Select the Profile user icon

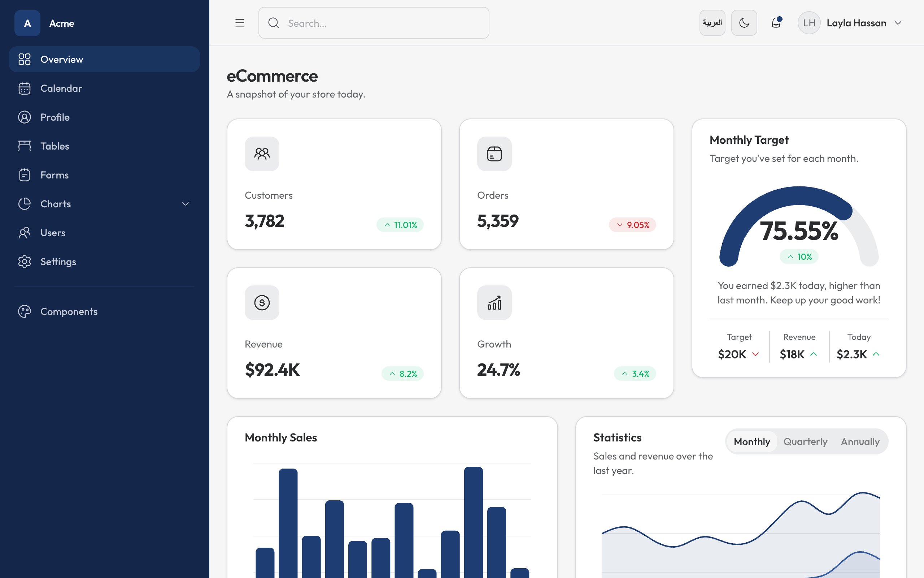point(25,117)
